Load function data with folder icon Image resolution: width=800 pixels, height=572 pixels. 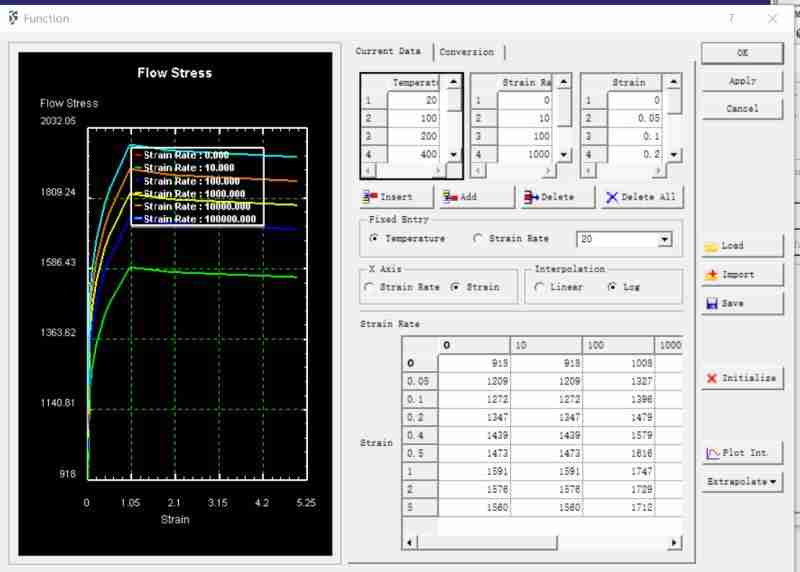tap(740, 246)
